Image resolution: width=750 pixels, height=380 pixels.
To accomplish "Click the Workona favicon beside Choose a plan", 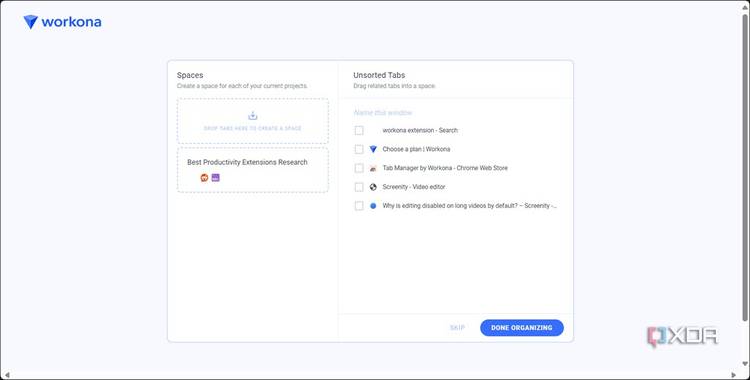I will (x=373, y=149).
